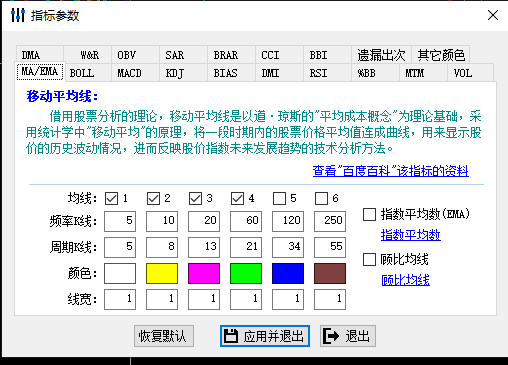
Task: Open the 顾比均线 link
Action: 405,280
